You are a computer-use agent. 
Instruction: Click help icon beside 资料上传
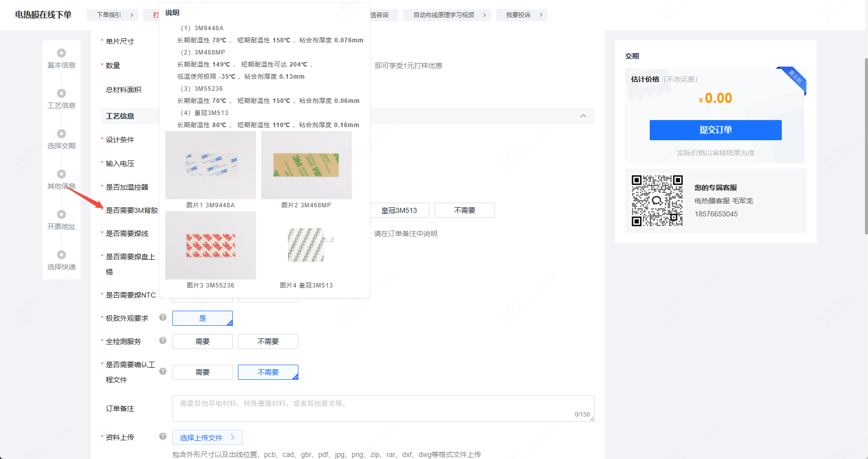(163, 436)
